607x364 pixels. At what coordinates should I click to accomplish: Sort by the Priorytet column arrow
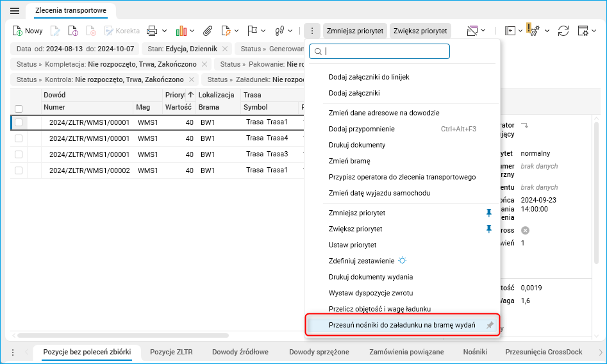pos(190,95)
